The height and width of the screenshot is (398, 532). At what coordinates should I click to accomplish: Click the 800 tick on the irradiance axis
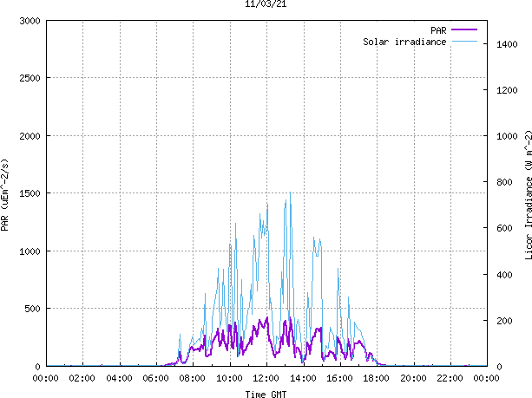(x=504, y=182)
